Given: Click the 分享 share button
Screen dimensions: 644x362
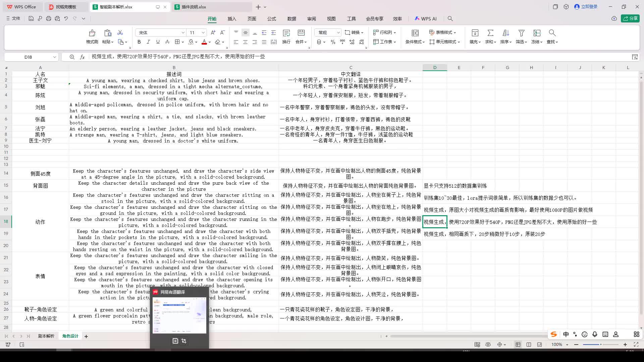Looking at the screenshot, I should click(630, 18).
